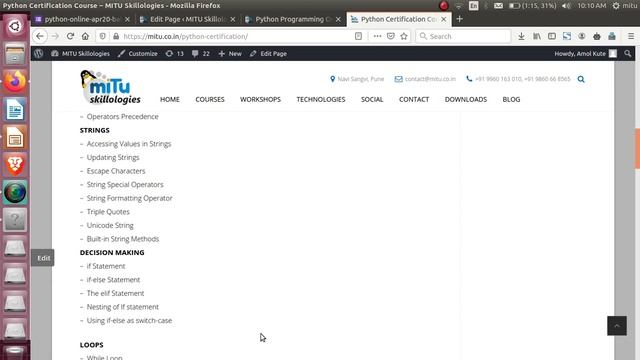Switch to python-online-apr20 tab
The height and width of the screenshot is (360, 640).
tap(83, 19)
